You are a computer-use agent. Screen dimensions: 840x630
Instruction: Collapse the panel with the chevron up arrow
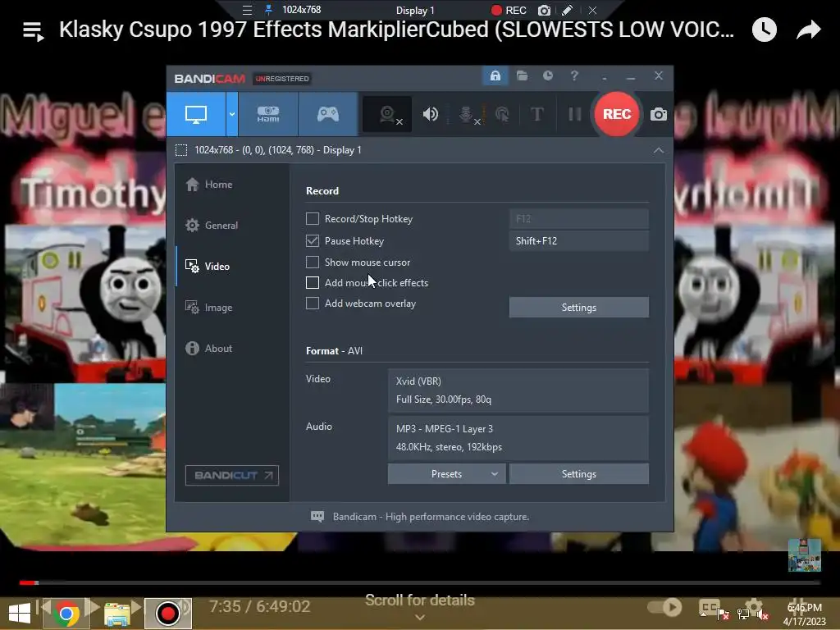[x=659, y=151]
